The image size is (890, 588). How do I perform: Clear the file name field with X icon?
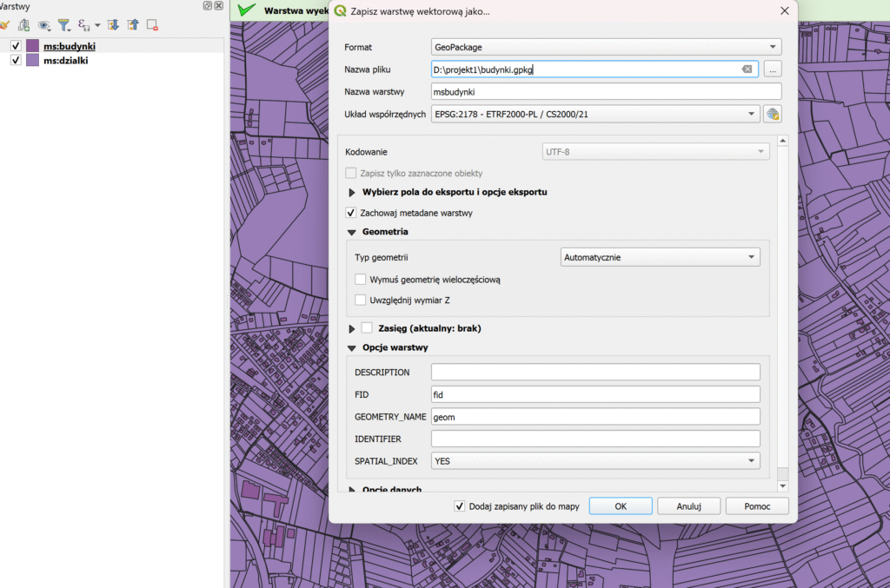[x=747, y=69]
